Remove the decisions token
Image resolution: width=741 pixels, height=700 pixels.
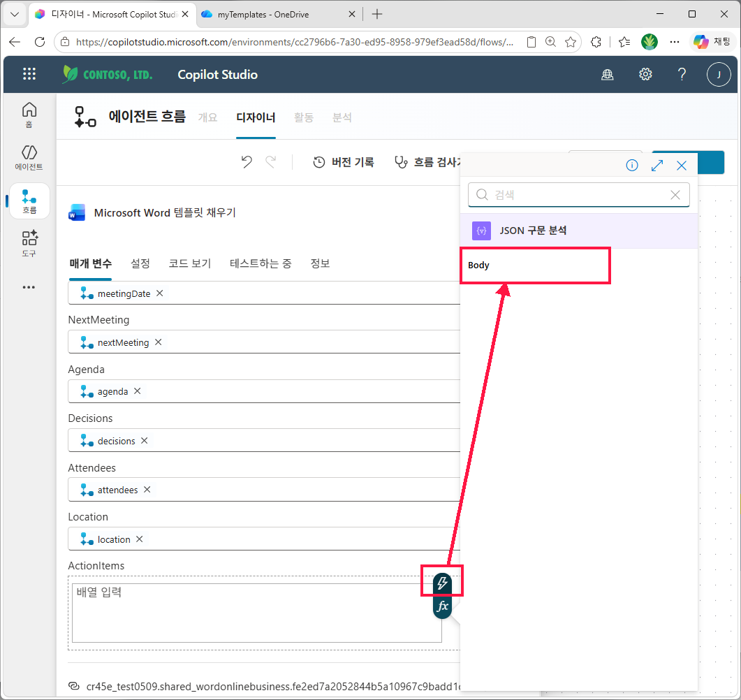tap(144, 440)
